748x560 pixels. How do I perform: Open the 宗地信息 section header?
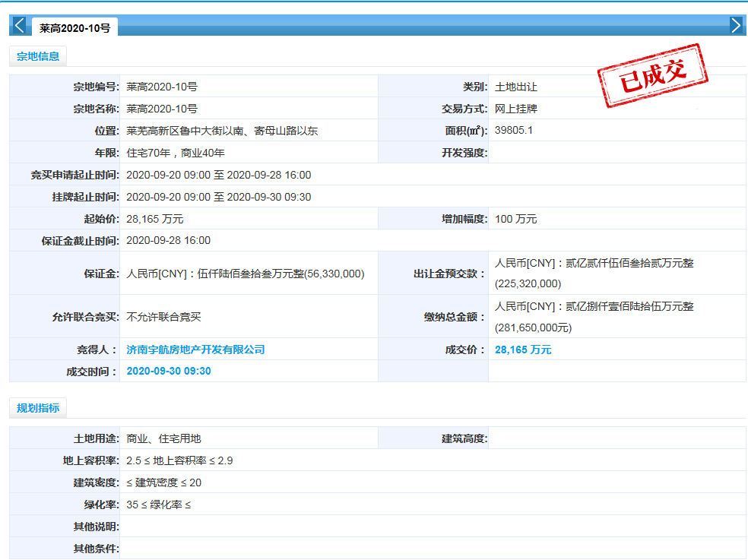(38, 55)
